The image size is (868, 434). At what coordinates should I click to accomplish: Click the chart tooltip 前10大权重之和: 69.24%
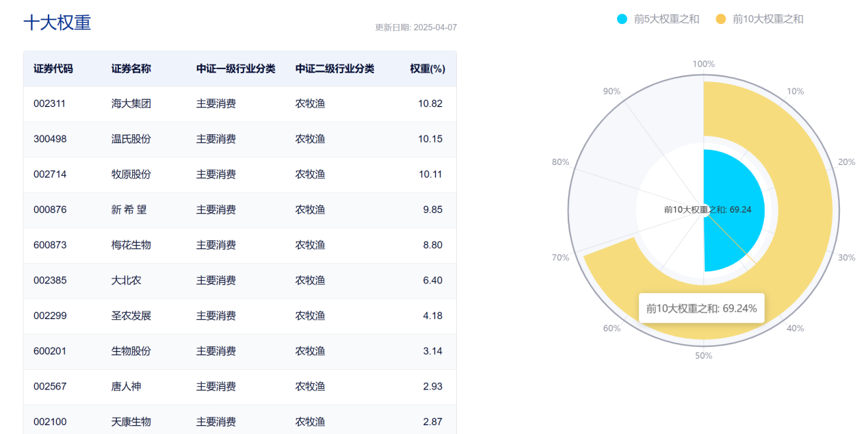(702, 308)
